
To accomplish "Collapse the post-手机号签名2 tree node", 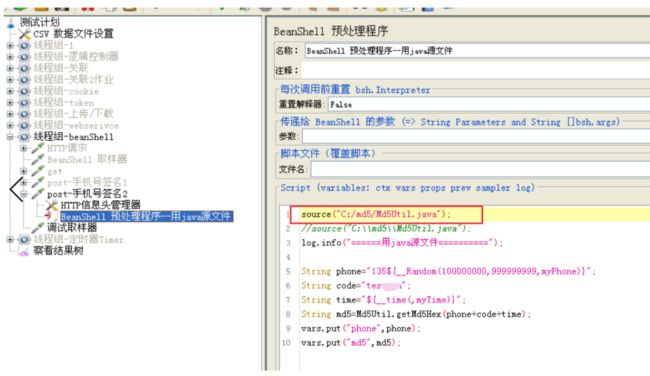I will pos(24,194).
